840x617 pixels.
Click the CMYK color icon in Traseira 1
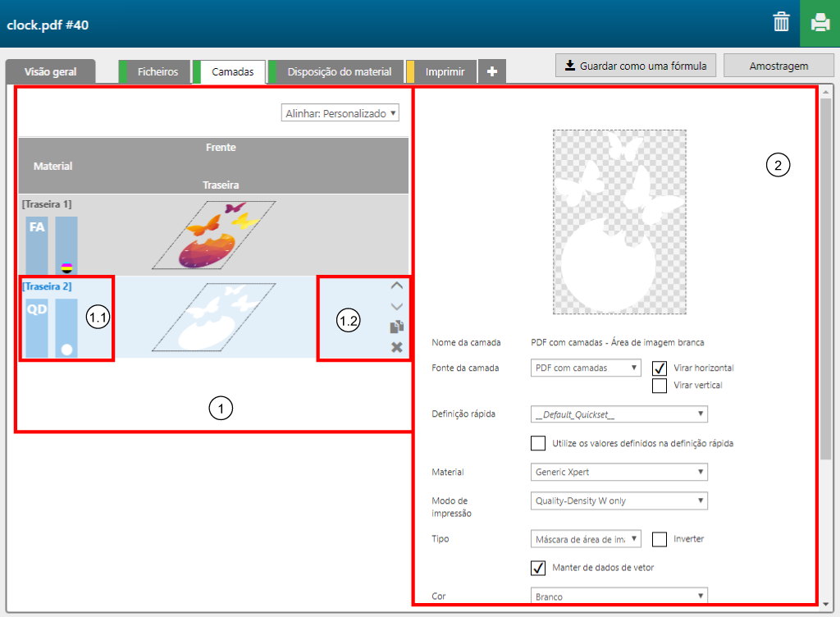click(66, 267)
